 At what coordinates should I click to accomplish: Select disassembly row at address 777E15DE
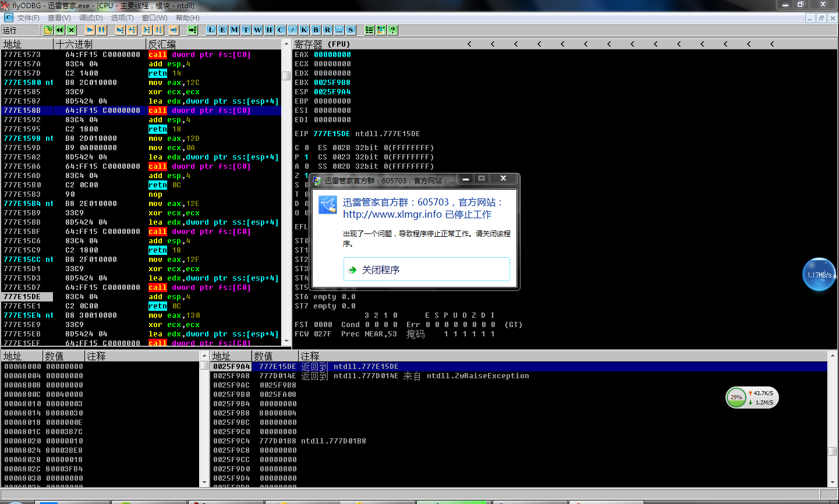click(x=141, y=297)
